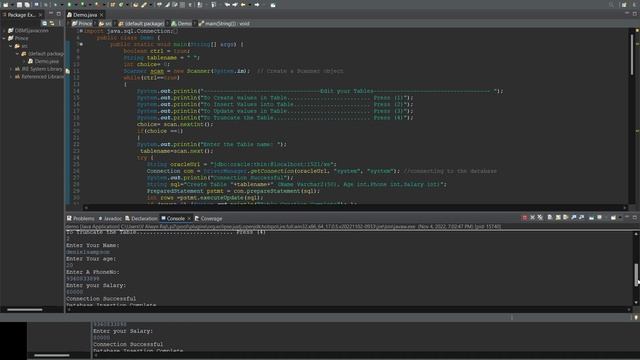Viewport: 640px width, 360px height.
Task: Click the Open Perspective icon at top right
Action: pyautogui.click(x=624, y=4)
